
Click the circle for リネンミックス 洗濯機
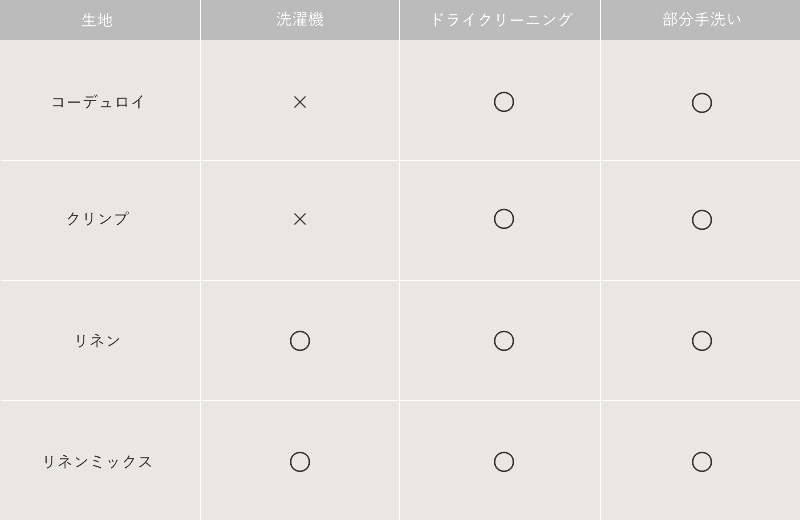[x=300, y=462]
